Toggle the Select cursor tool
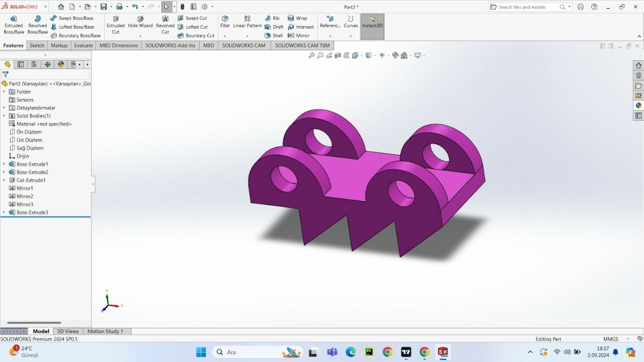Image resolution: width=644 pixels, height=362 pixels. [x=167, y=7]
